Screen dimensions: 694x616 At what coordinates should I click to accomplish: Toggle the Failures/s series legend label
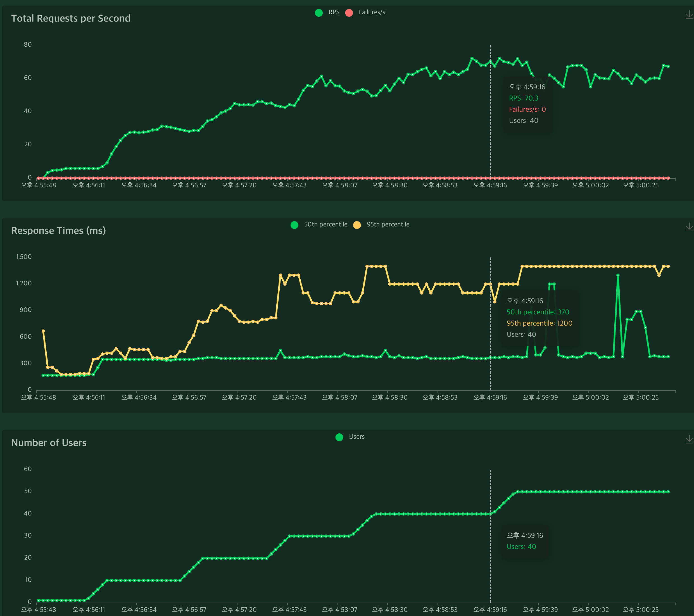(x=372, y=12)
